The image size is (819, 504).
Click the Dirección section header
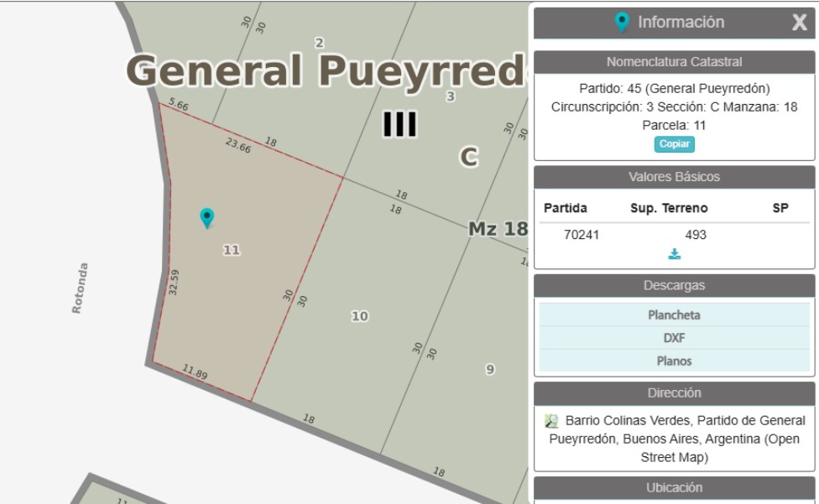pyautogui.click(x=674, y=392)
